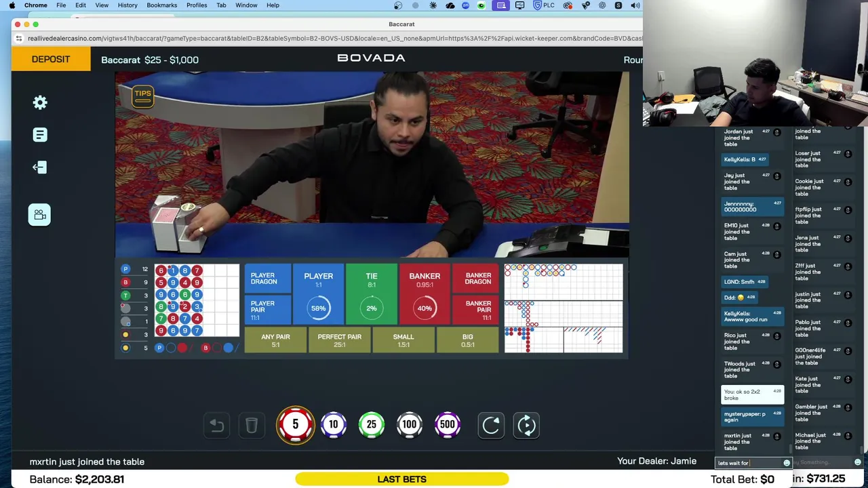This screenshot has width=868, height=488.
Task: Open the Apple menu
Action: pos(12,5)
